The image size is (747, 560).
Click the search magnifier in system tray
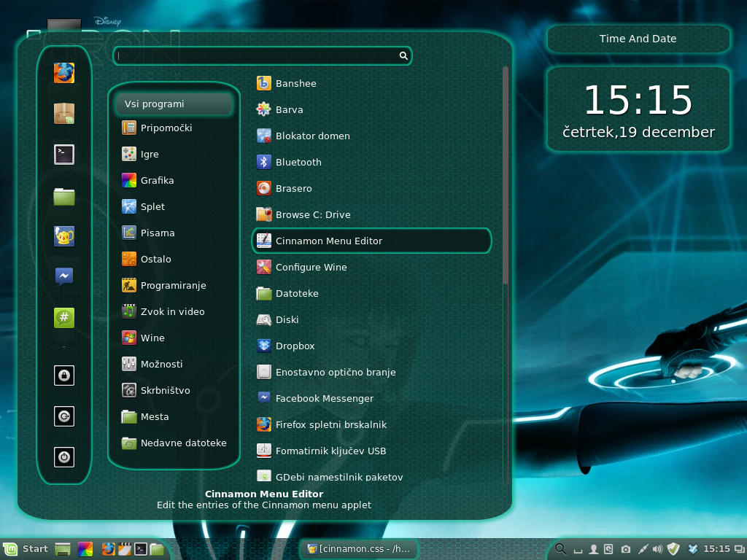point(561,549)
